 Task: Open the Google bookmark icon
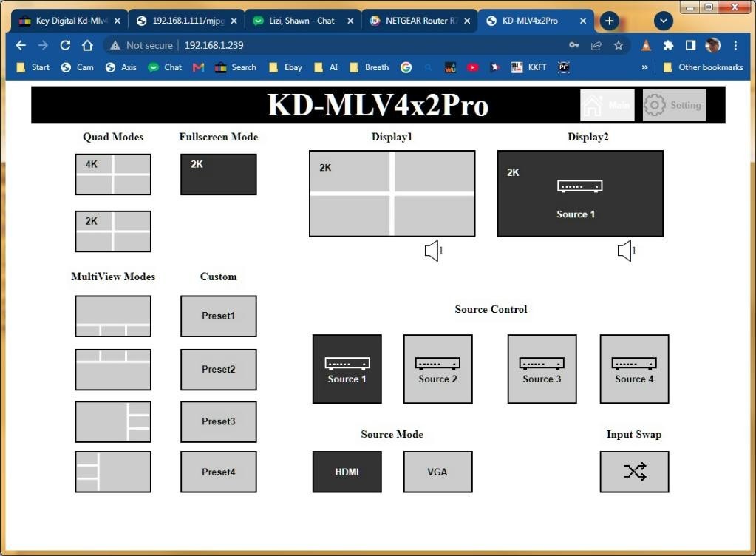pos(406,67)
